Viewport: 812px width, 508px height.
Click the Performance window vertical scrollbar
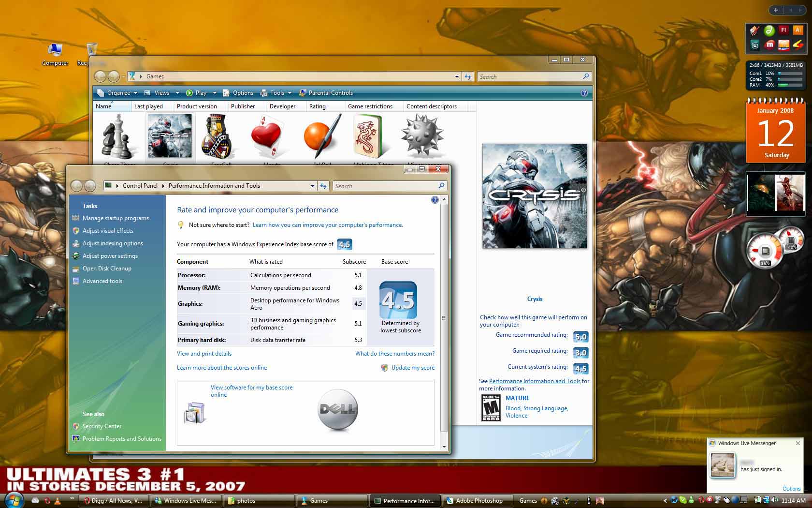[444, 318]
